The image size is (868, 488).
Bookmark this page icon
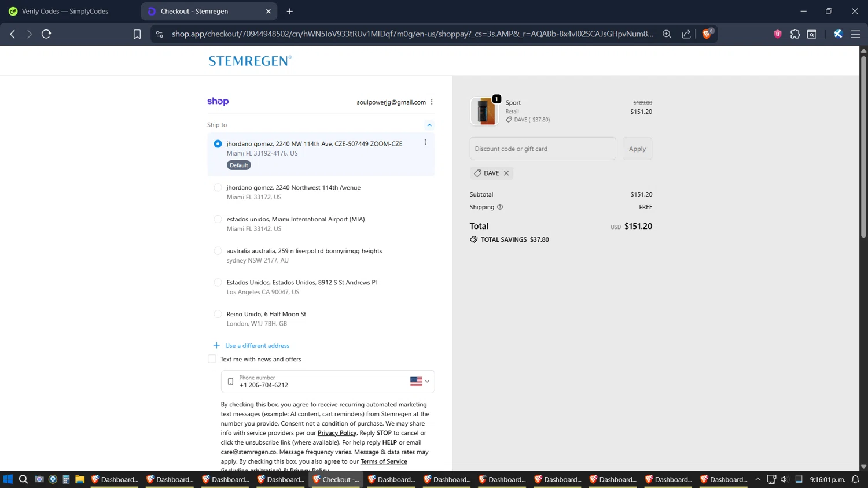pos(137,34)
